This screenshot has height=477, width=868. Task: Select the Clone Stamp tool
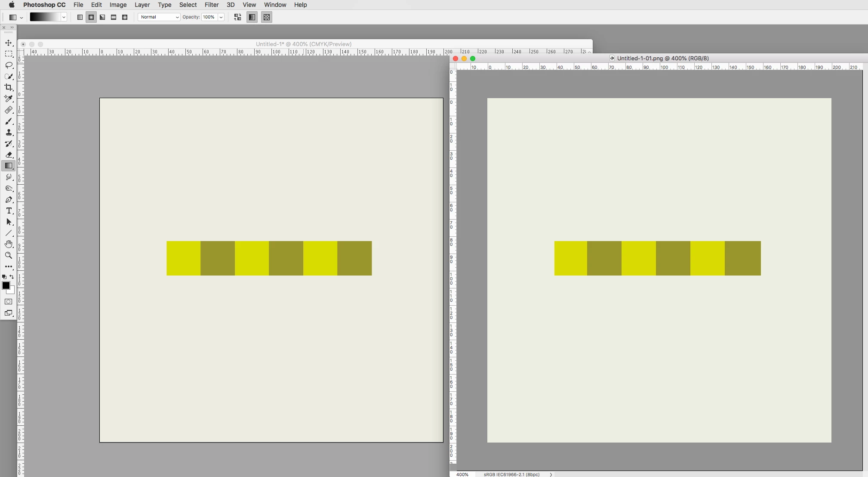(9, 133)
